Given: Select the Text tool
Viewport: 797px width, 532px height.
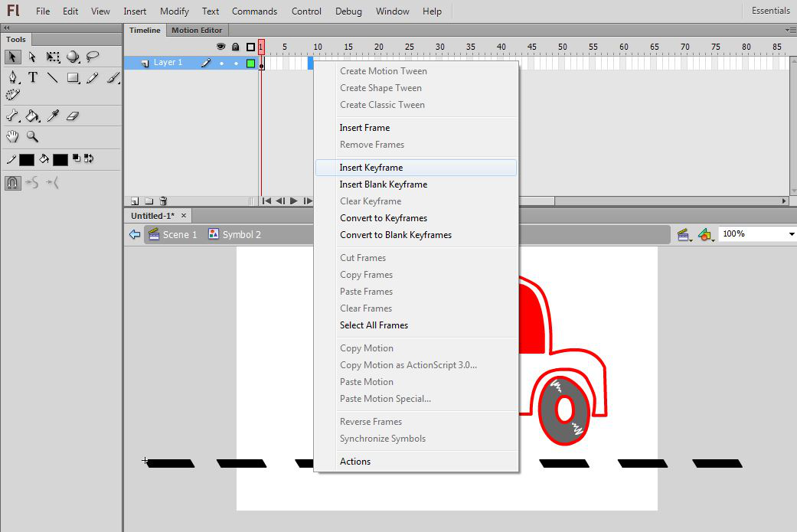Looking at the screenshot, I should [33, 77].
